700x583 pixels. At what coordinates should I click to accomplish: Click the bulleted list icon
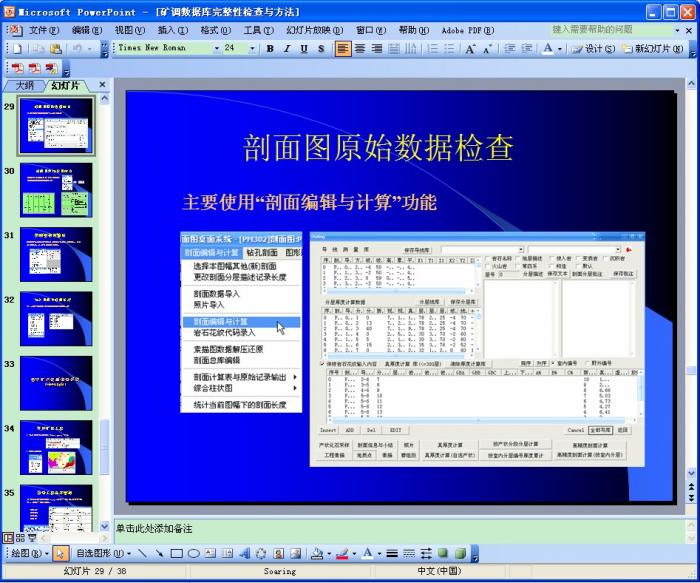[x=447, y=48]
